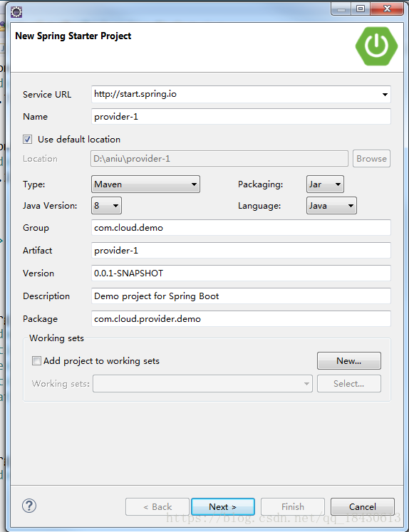Open the Java Version dropdown
Screen dimensions: 409x532
[106, 206]
